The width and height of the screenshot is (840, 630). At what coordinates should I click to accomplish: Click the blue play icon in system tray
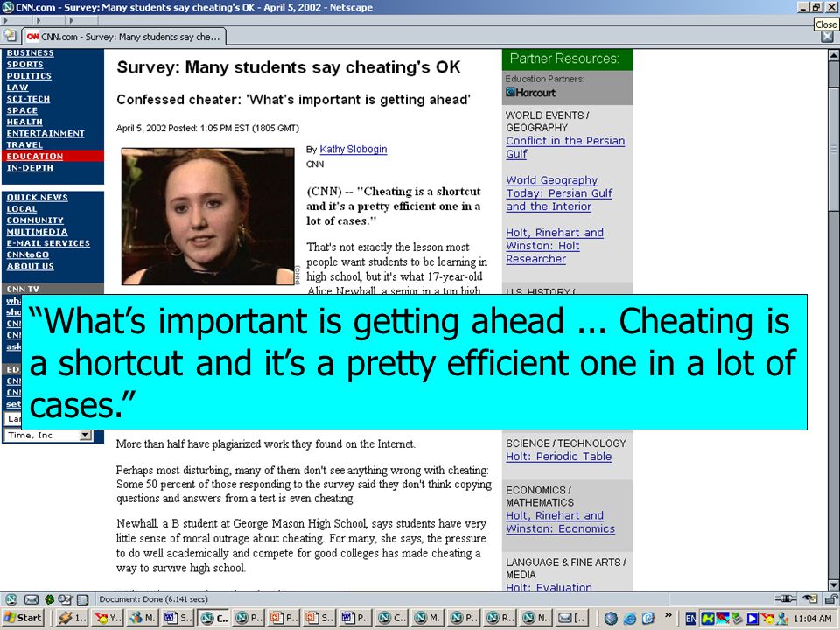[752, 619]
